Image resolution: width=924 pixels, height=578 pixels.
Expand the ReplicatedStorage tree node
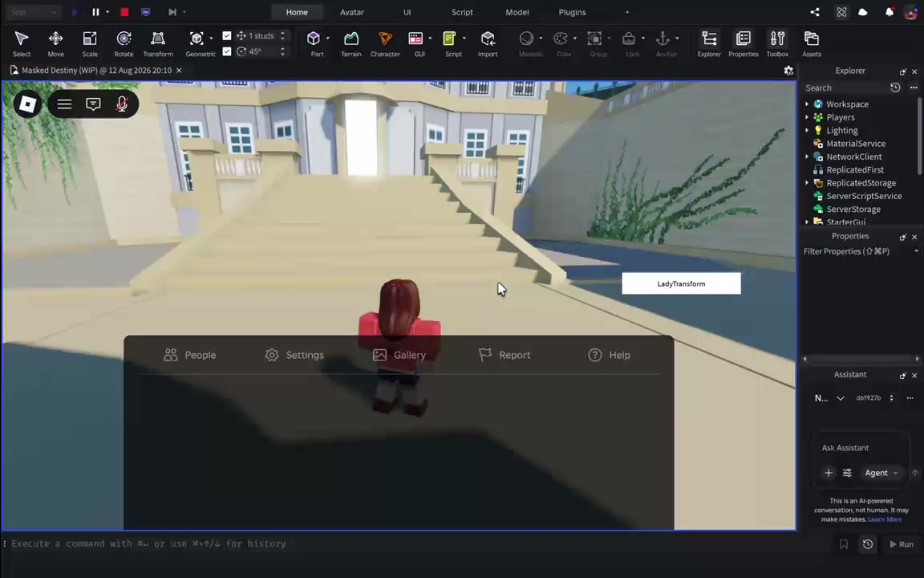click(807, 183)
